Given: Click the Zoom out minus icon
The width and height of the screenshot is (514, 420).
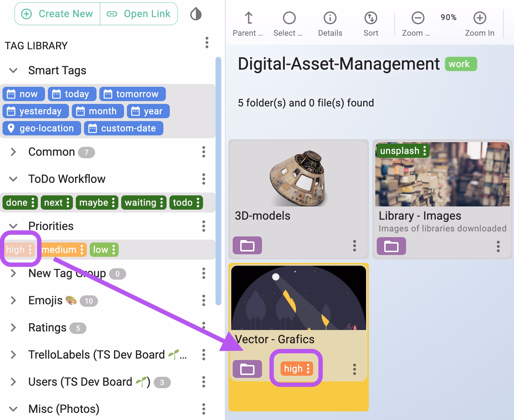Looking at the screenshot, I should point(417,17).
